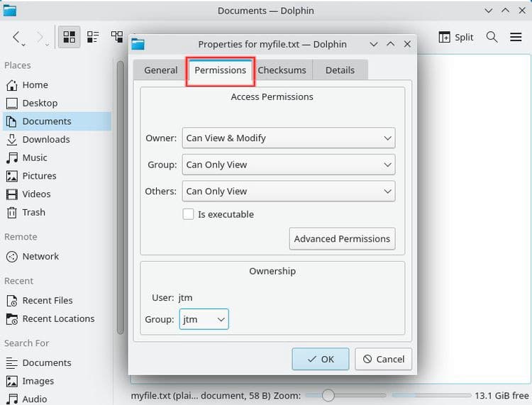Search for Documents in sidebar
The height and width of the screenshot is (405, 532).
click(x=57, y=363)
